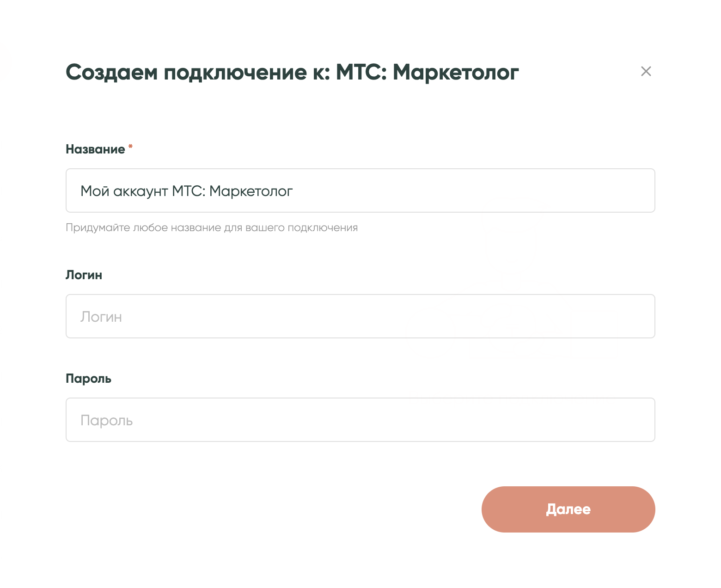Click the Пароль placeholder text
The height and width of the screenshot is (588, 721).
coord(107,420)
